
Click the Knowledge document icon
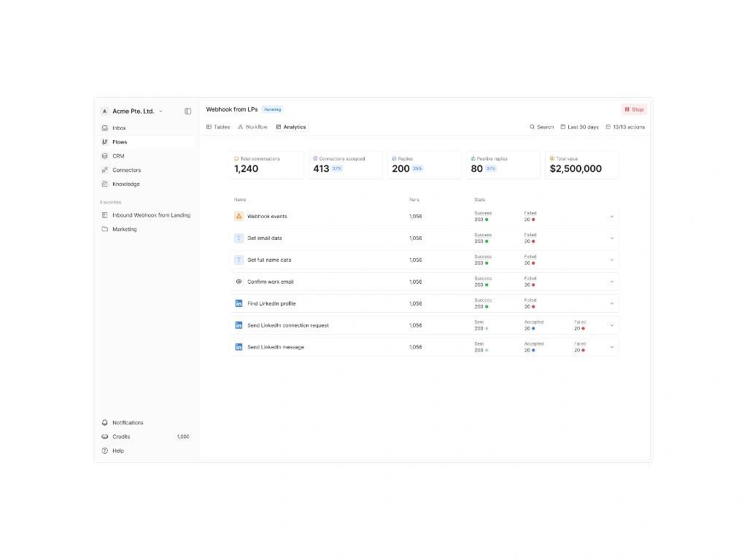(105, 184)
